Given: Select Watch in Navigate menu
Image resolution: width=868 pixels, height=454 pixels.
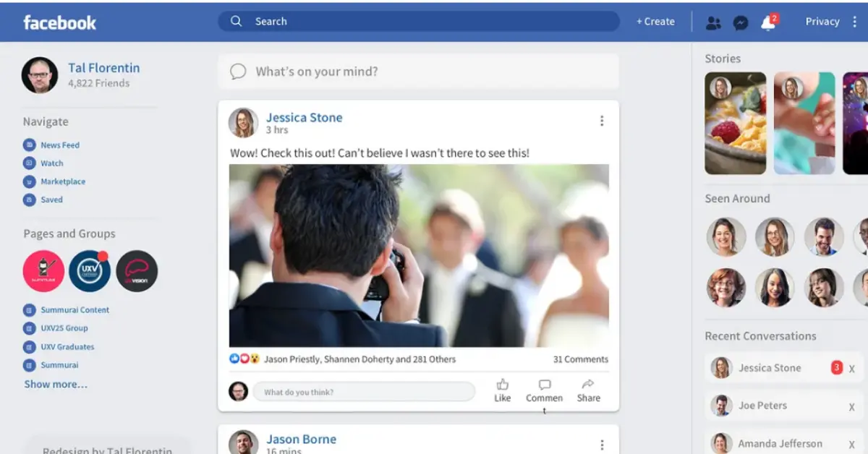Looking at the screenshot, I should pos(52,163).
